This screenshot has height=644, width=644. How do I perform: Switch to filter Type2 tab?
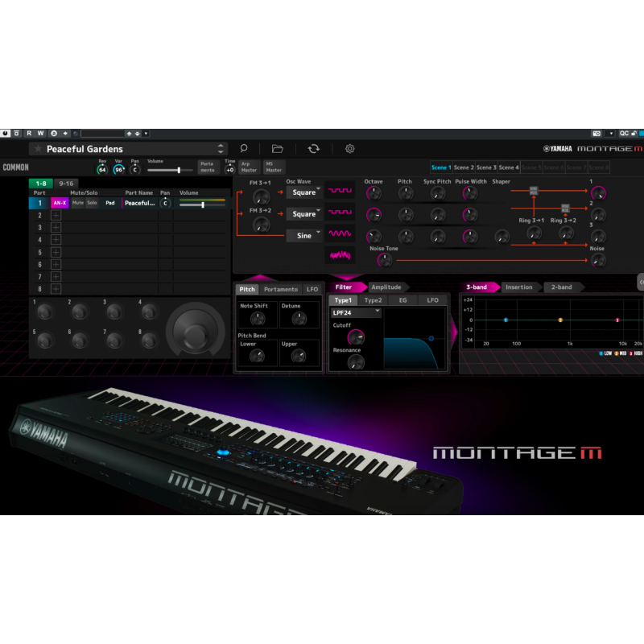coord(373,300)
